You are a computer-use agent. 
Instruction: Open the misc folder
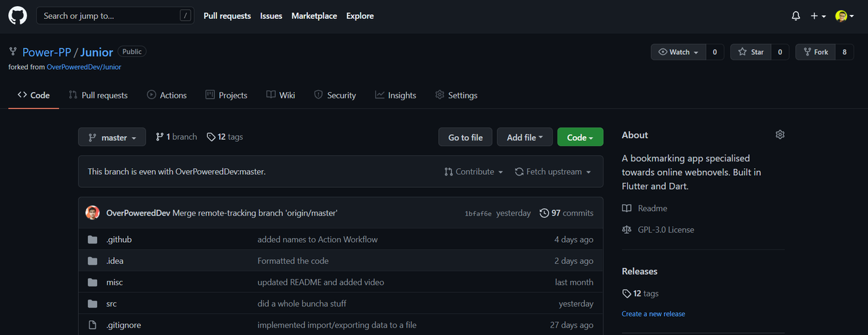click(x=115, y=282)
